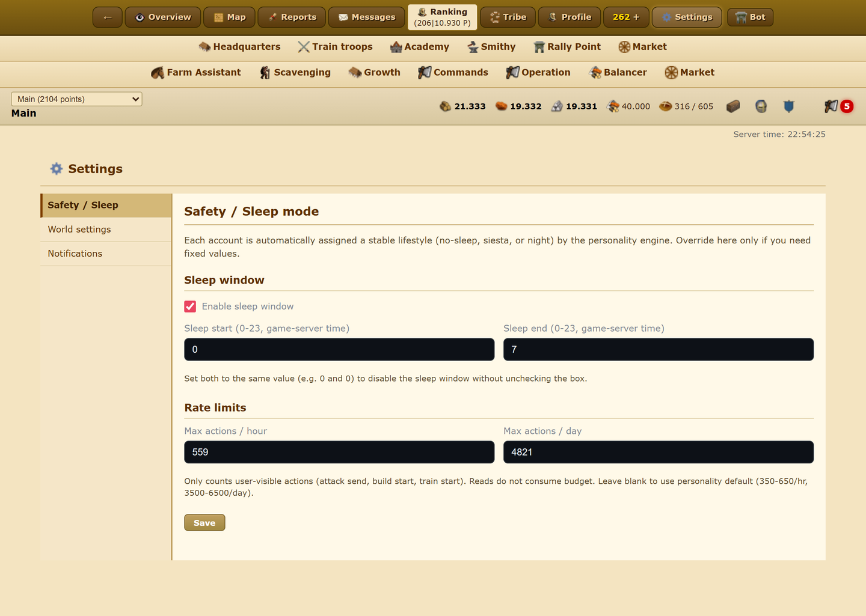This screenshot has width=866, height=616.
Task: Click the orange clay resource icon
Action: pos(501,106)
